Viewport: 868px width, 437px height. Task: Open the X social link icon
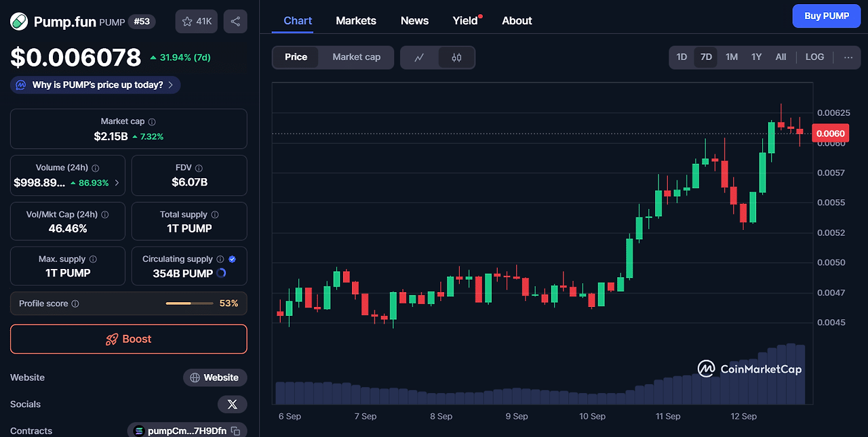(232, 404)
